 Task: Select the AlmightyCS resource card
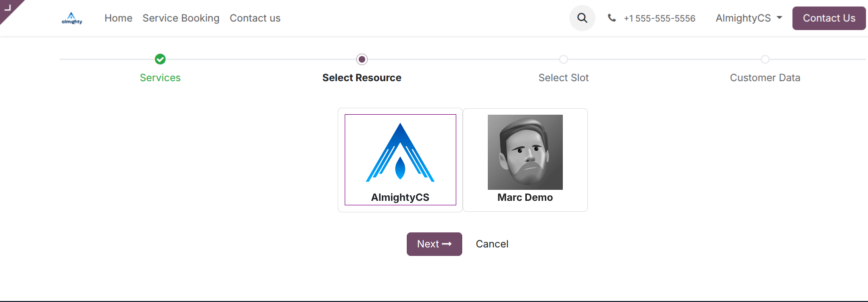point(400,159)
